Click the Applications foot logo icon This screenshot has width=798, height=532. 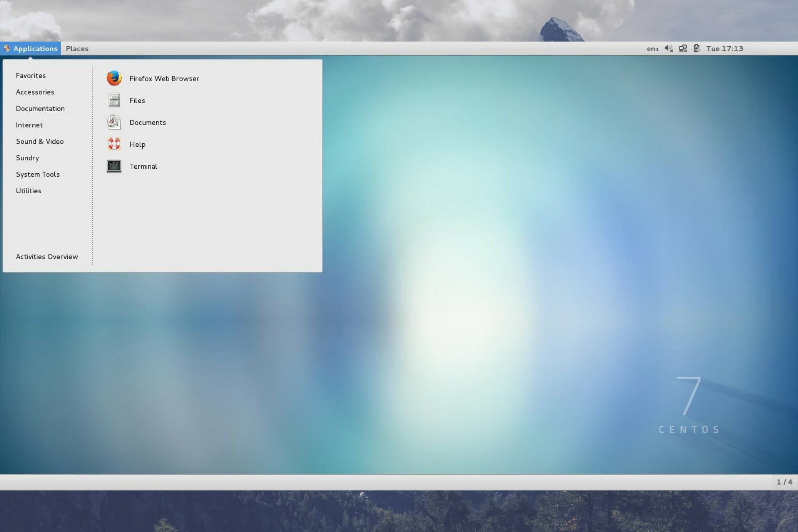[x=7, y=48]
